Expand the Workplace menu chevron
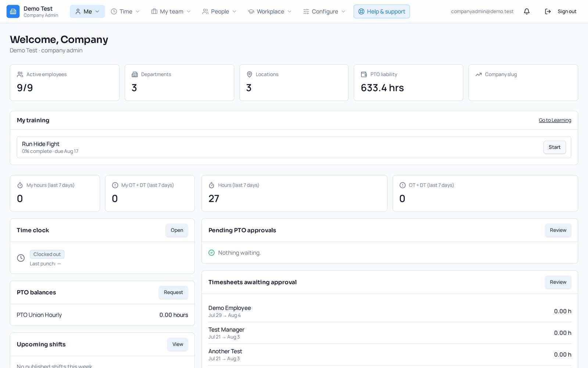The image size is (588, 368). point(290,11)
